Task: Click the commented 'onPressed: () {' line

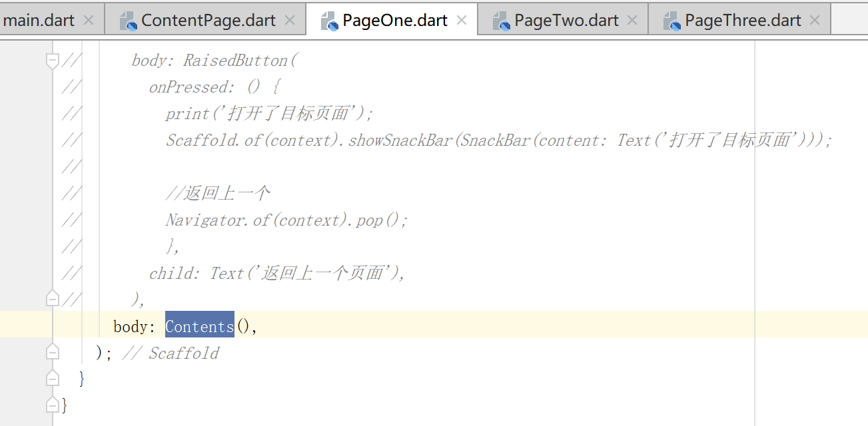Action: [216, 87]
